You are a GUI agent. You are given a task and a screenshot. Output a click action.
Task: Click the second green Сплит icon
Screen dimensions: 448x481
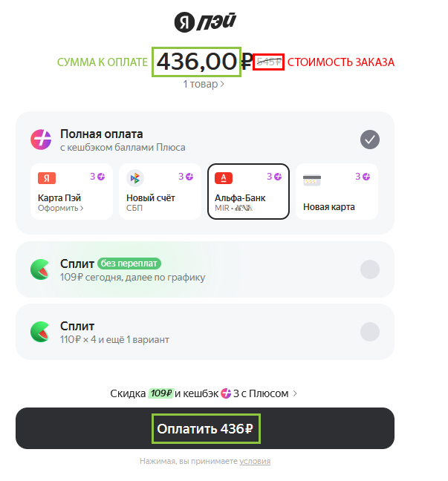click(x=41, y=331)
